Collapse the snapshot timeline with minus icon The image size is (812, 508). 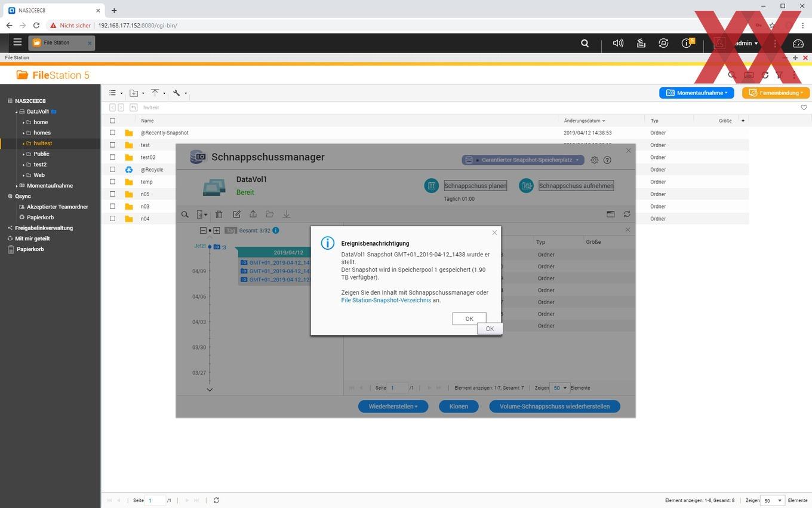[203, 230]
